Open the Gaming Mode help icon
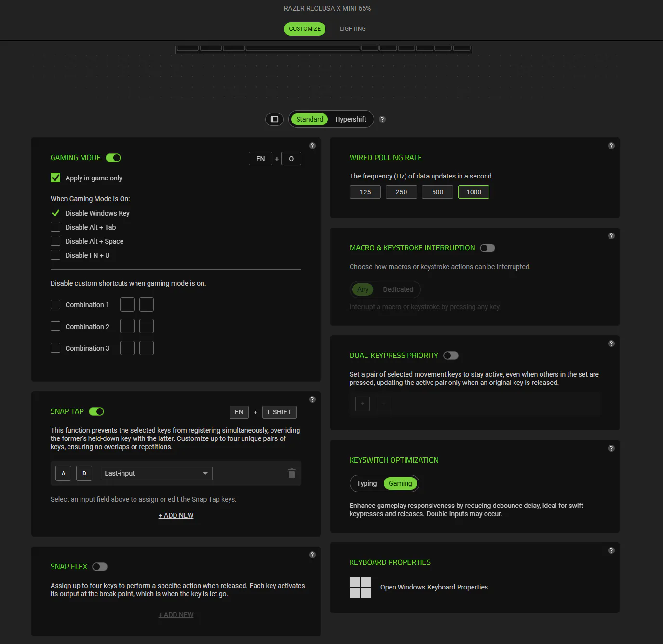Screen dimensions: 663x644 312,146
